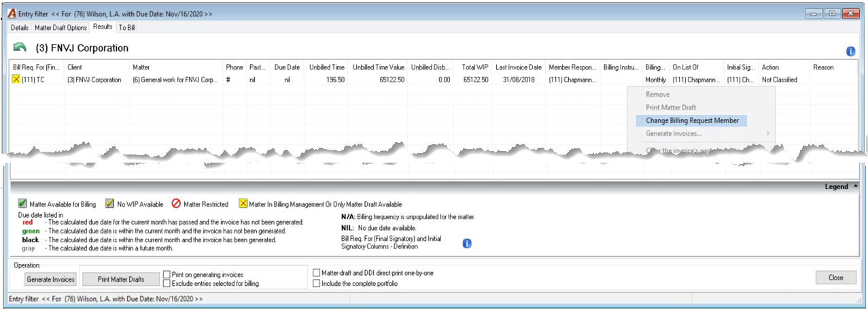868x311 pixels.
Task: Maximize the Entry filter window
Action: coord(831,13)
